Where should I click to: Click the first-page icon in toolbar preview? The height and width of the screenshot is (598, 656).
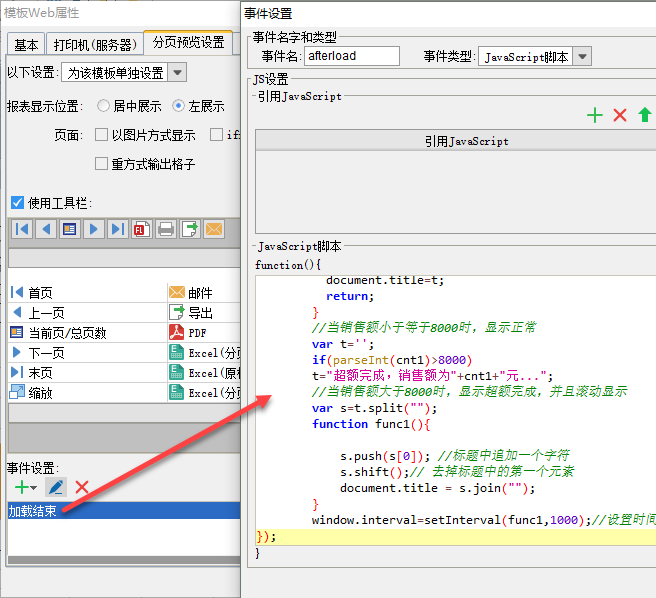point(22,229)
